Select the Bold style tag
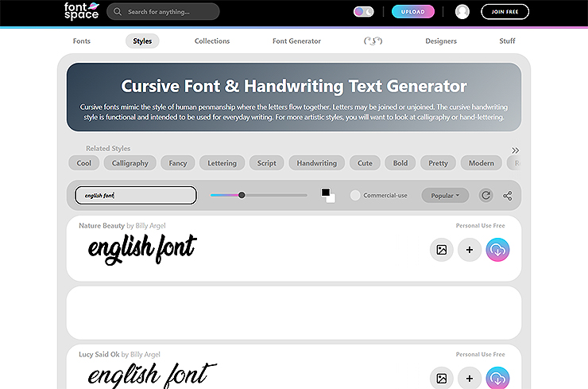This screenshot has width=588, height=389. coord(400,163)
